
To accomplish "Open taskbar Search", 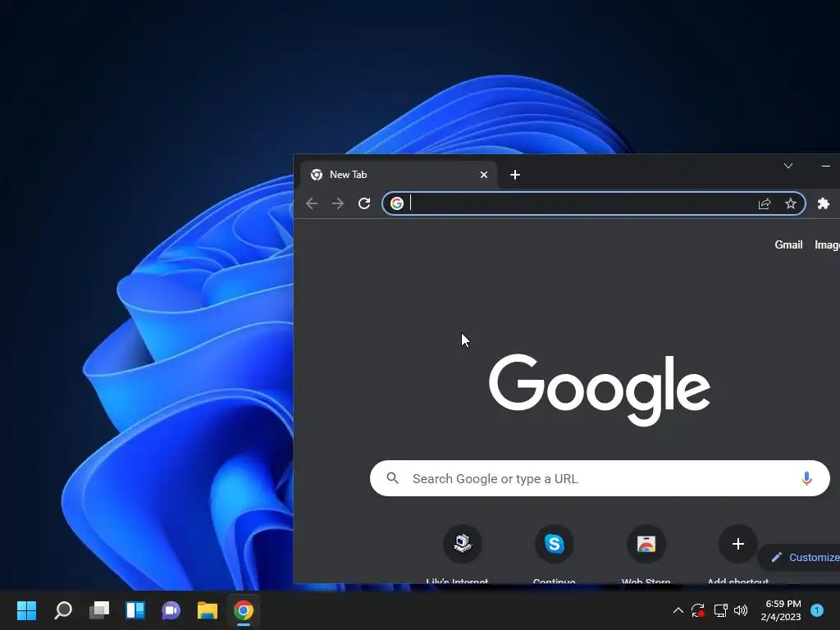I will click(x=63, y=610).
